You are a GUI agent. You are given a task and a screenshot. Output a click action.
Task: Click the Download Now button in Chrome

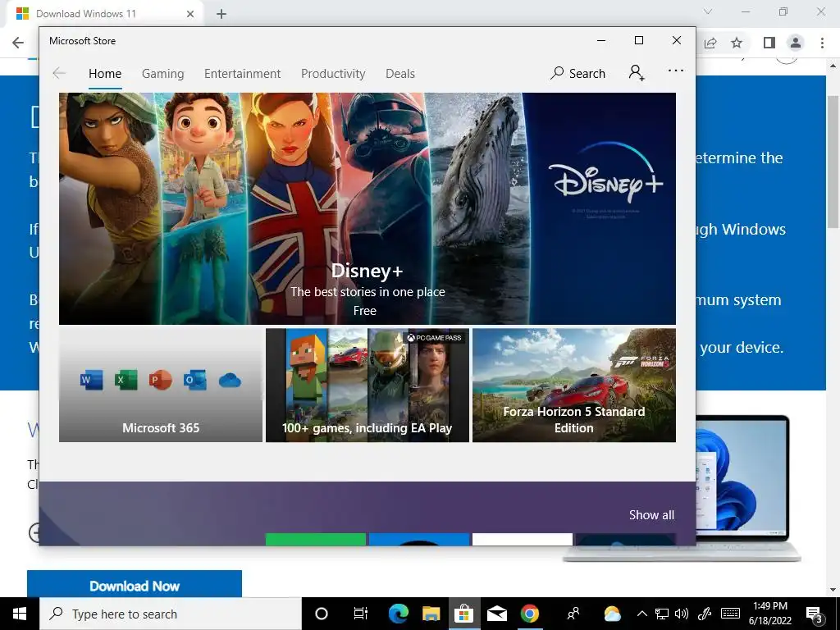(135, 584)
